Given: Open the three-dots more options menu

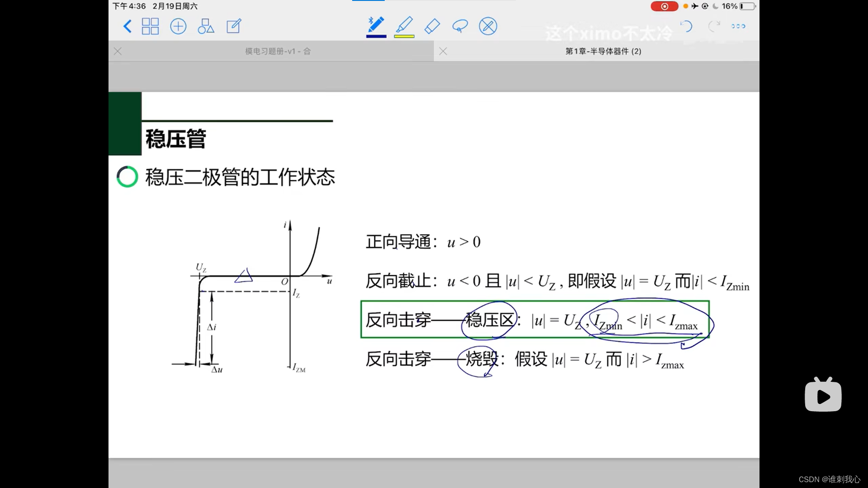Looking at the screenshot, I should (x=738, y=26).
